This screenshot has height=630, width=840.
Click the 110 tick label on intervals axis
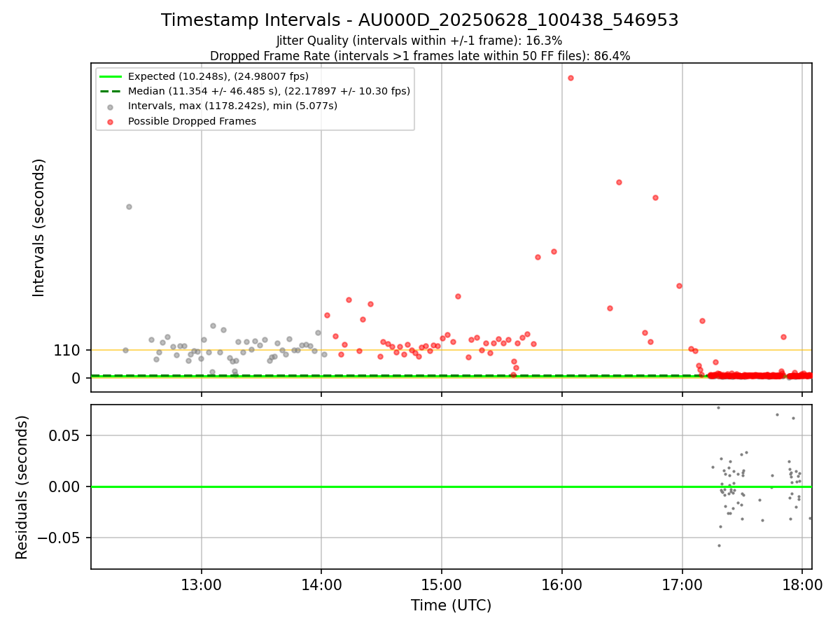click(67, 351)
